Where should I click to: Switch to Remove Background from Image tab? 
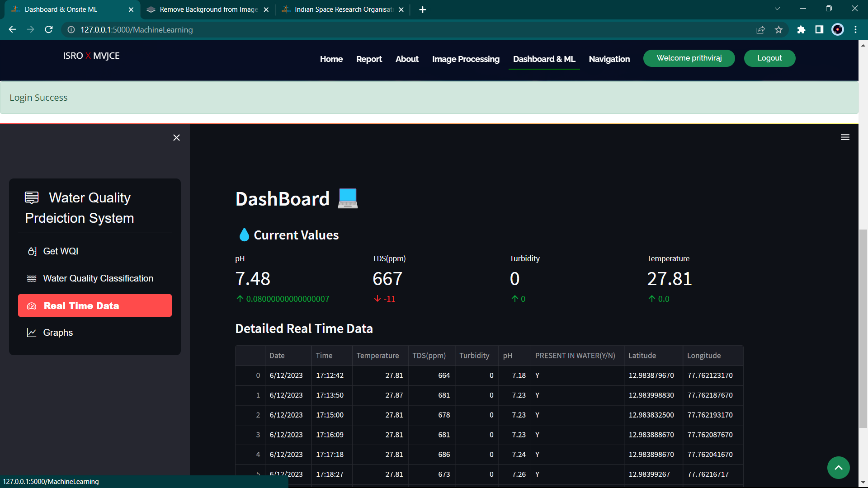(208, 9)
